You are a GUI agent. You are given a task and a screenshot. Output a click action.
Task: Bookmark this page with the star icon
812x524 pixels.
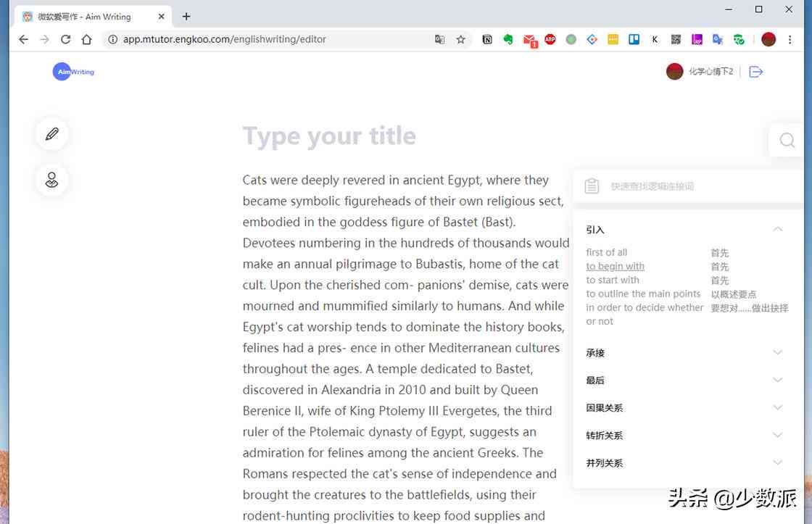pyautogui.click(x=460, y=39)
